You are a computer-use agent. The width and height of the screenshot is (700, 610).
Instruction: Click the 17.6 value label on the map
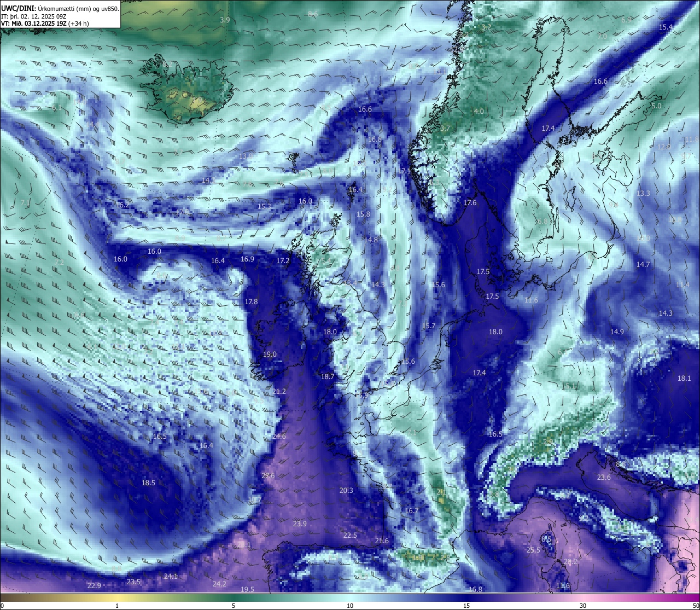click(x=470, y=203)
